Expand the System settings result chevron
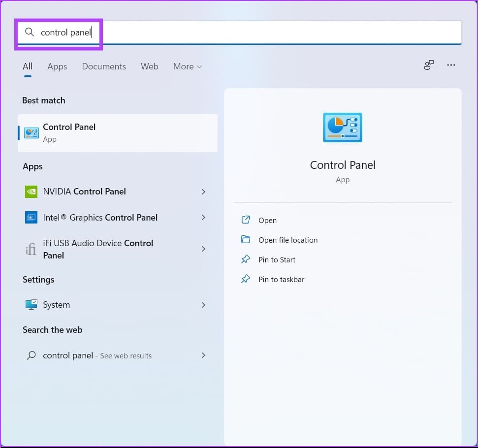Screen dimensions: 478x448 click(x=203, y=305)
